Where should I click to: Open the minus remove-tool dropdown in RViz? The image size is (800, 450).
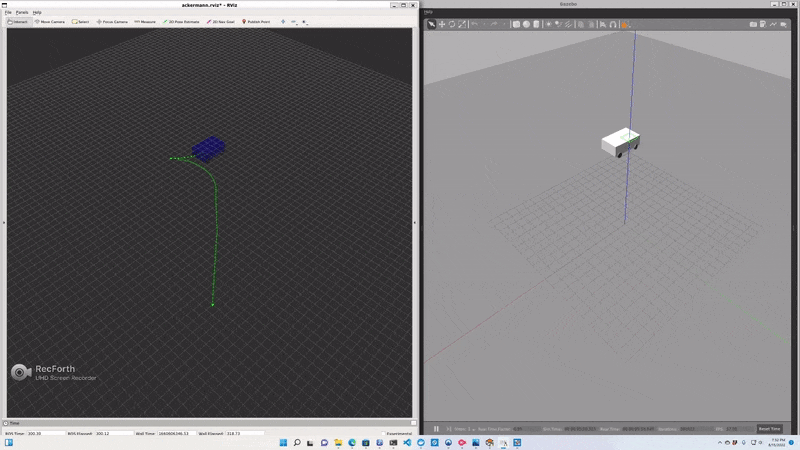(x=294, y=21)
